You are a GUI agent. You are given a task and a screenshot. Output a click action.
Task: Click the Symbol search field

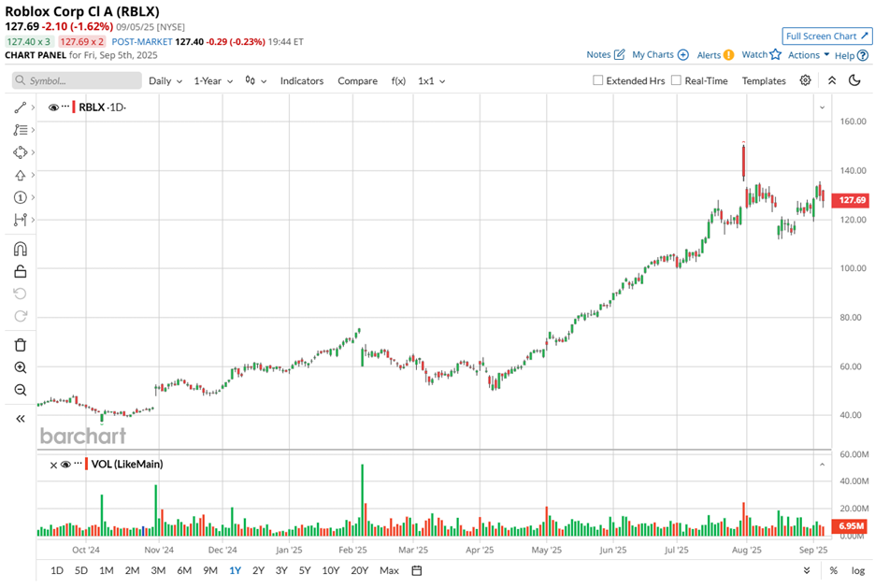pos(77,80)
